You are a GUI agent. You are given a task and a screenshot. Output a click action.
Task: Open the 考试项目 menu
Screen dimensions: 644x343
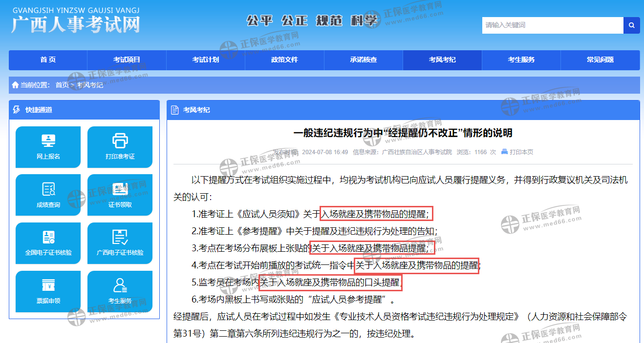coord(126,60)
